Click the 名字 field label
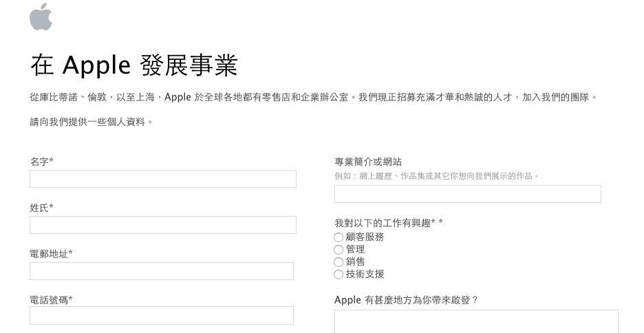644x333 pixels. (41, 162)
